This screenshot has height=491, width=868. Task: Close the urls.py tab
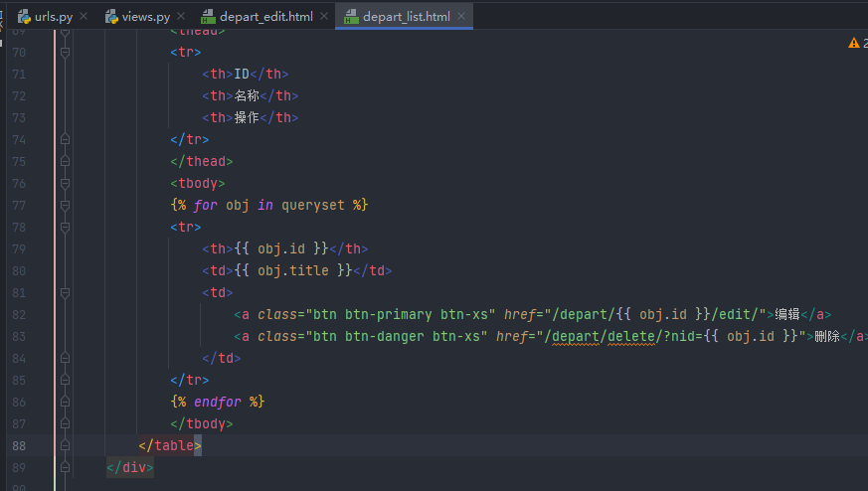[84, 17]
